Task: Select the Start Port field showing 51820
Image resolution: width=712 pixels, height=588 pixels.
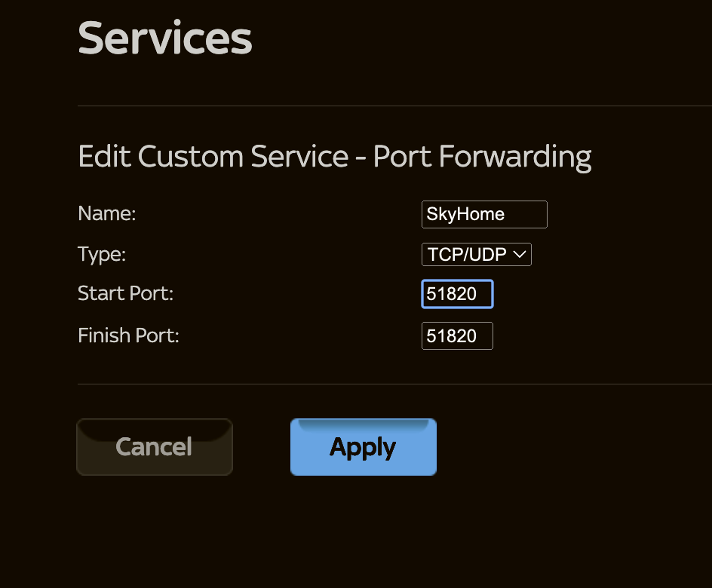Action: point(457,294)
